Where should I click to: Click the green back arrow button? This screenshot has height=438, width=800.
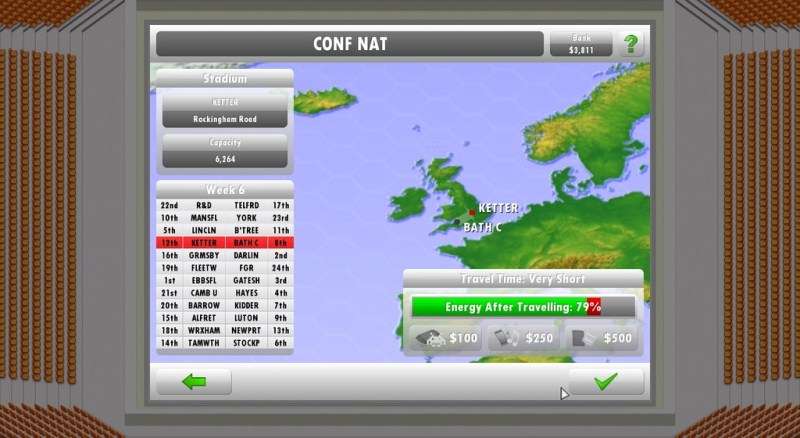[193, 381]
